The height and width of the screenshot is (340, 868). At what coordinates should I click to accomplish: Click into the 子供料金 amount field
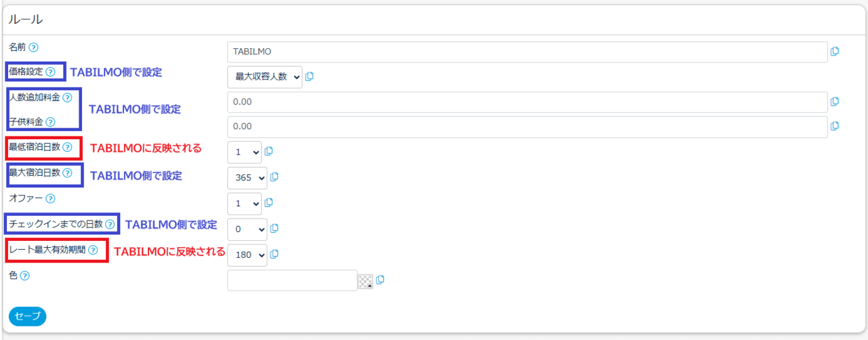coord(527,126)
